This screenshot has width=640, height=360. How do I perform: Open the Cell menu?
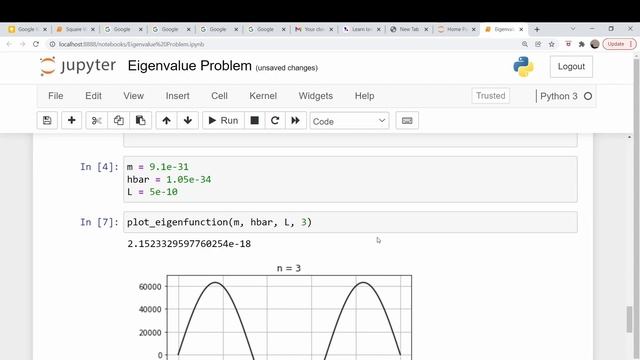pyautogui.click(x=219, y=96)
